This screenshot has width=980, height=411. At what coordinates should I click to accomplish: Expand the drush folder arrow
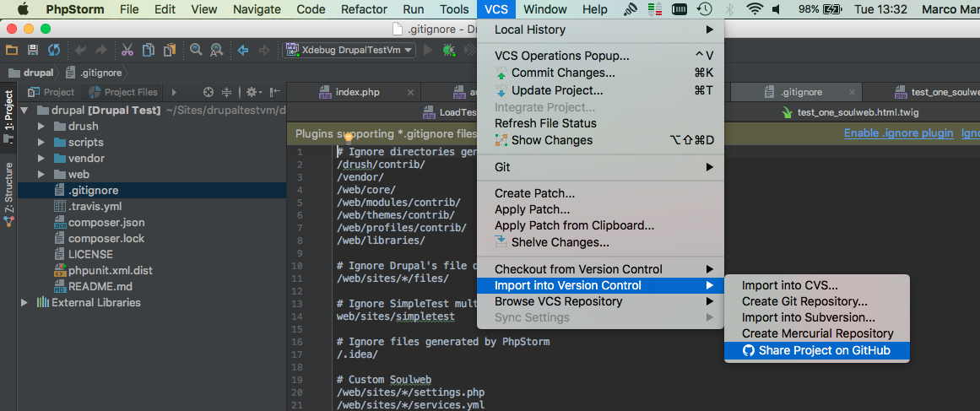coord(41,127)
